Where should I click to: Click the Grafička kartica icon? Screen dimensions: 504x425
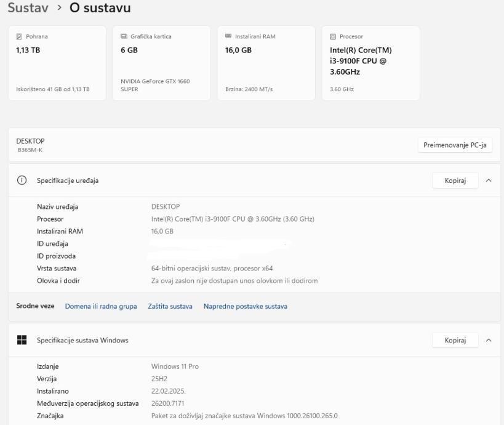tap(124, 37)
